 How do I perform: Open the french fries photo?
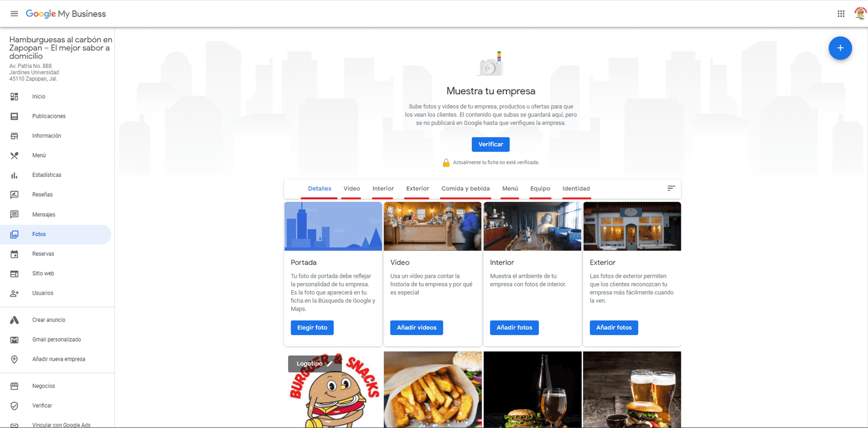point(432,389)
